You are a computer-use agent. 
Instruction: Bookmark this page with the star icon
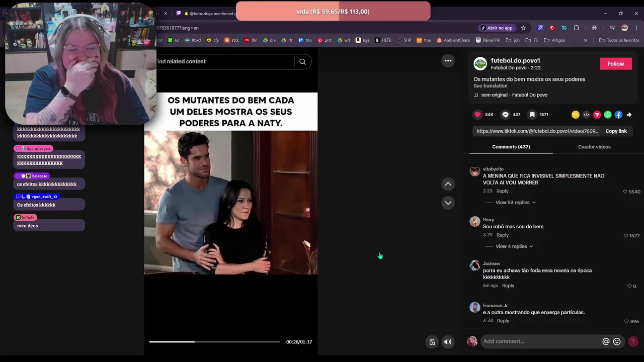click(x=523, y=28)
